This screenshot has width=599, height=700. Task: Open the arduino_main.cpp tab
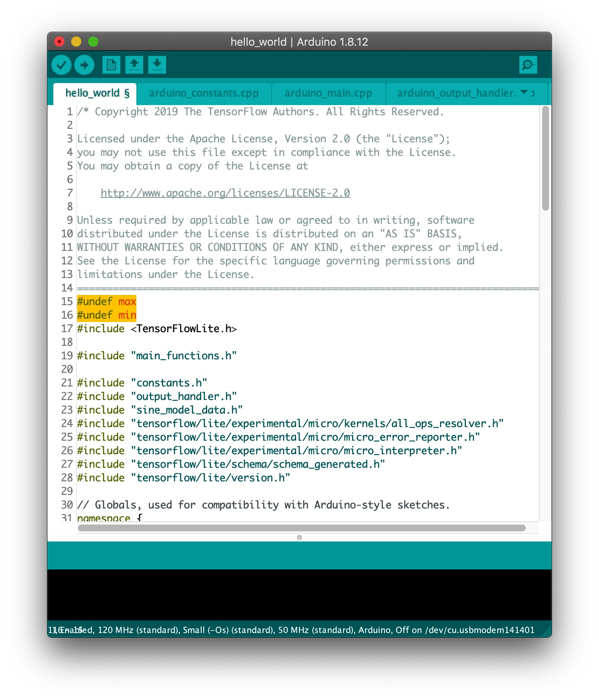(328, 93)
